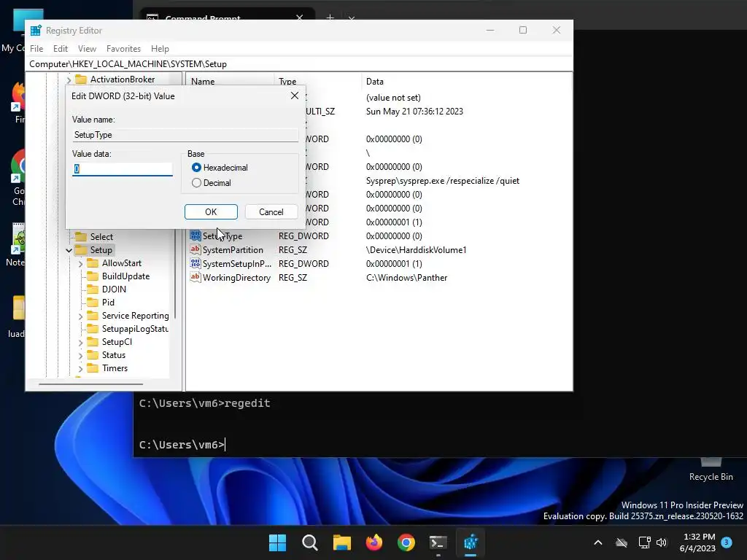This screenshot has width=747, height=560.
Task: Click the \Device\HarddiskVolume1 data cell
Action: [x=416, y=250]
